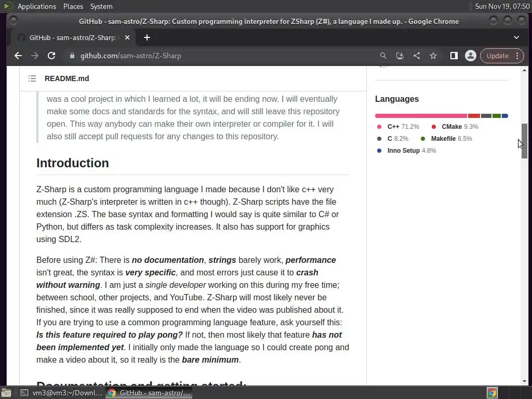Click red CMake segment of language bar
The height and width of the screenshot is (399, 532).
coord(474,116)
